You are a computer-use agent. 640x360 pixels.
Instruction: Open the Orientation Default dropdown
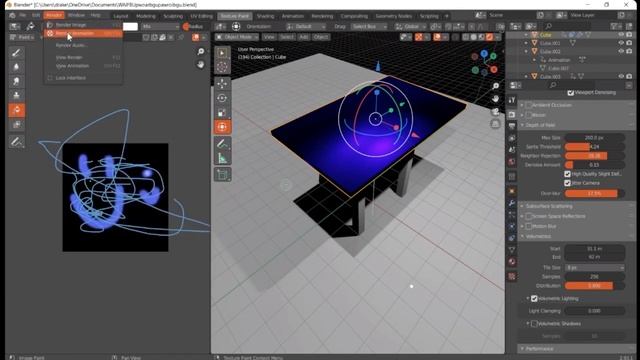[306, 27]
